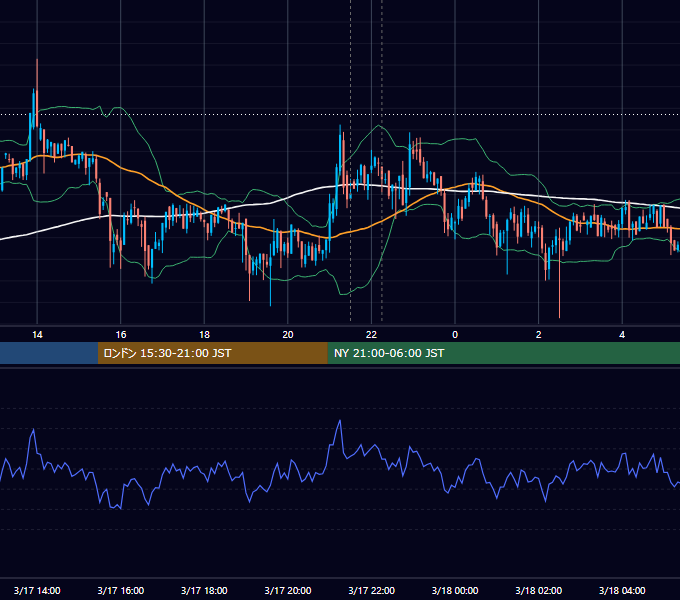Screen dimensions: 680x600
Task: Click the blue session band before ロンドン
Action: point(49,353)
